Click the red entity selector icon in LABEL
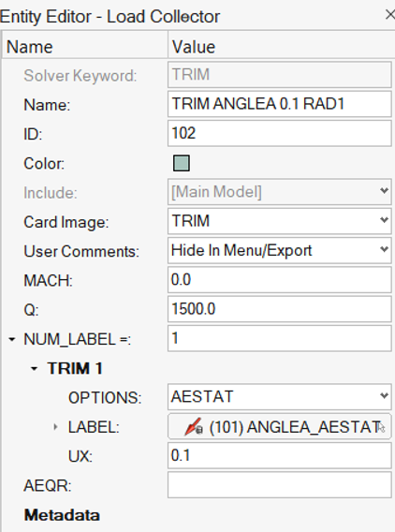Viewport: 395px width, 532px height. pos(194,426)
